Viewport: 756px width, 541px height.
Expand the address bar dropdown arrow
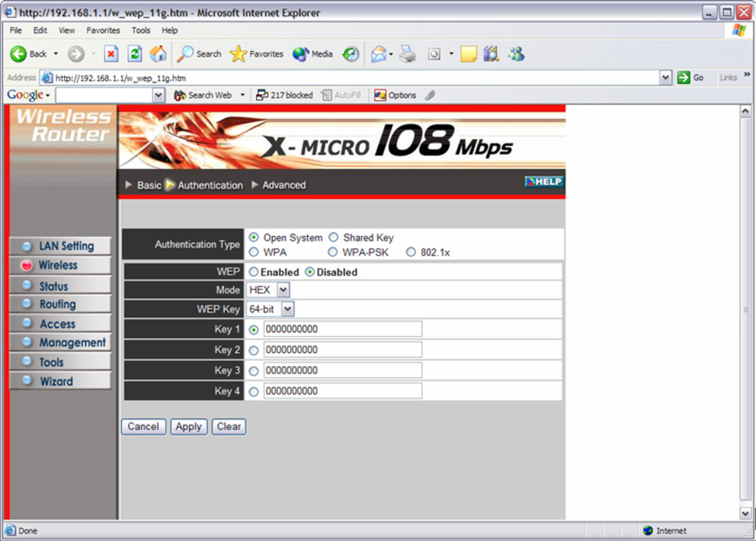666,77
